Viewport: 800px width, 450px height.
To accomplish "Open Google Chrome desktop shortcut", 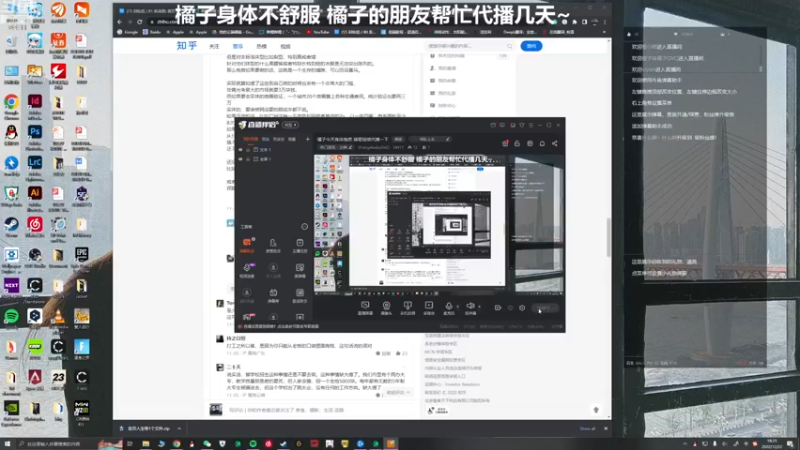I will point(11,106).
